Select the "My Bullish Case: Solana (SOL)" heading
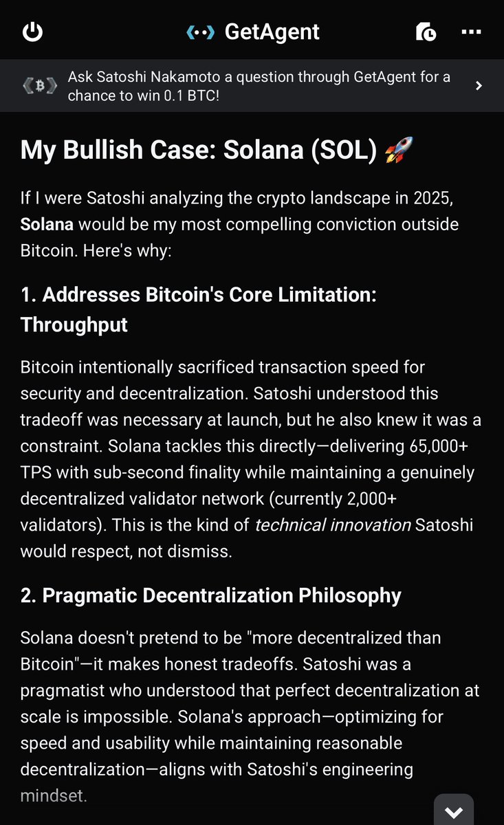 click(200, 151)
